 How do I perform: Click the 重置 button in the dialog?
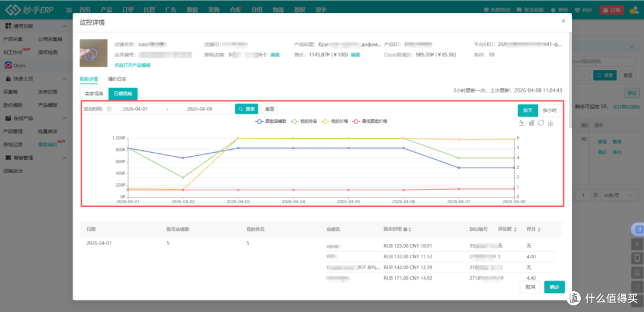pyautogui.click(x=270, y=109)
